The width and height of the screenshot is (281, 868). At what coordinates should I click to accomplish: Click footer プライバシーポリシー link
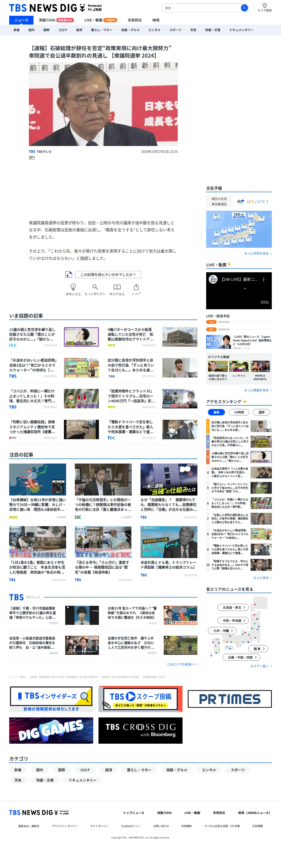click(65, 826)
